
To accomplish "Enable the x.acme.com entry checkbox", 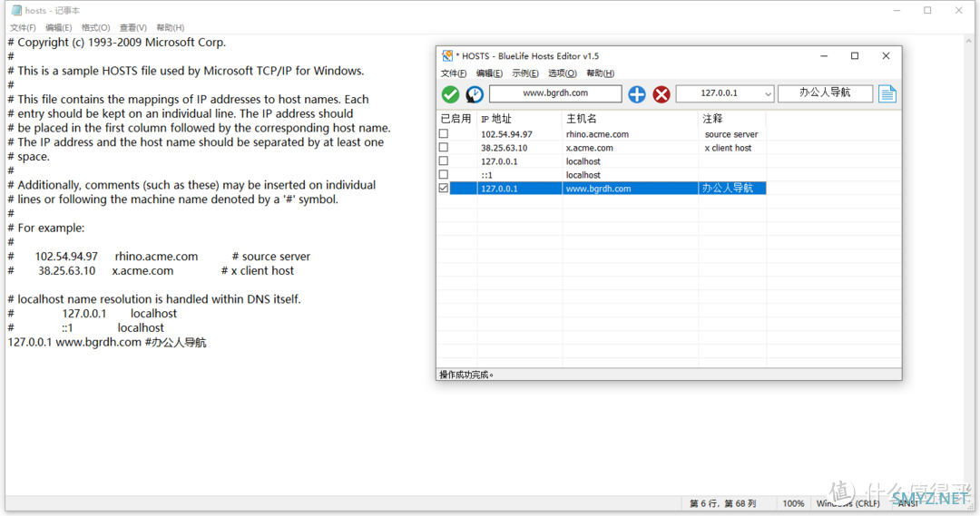I will (444, 148).
